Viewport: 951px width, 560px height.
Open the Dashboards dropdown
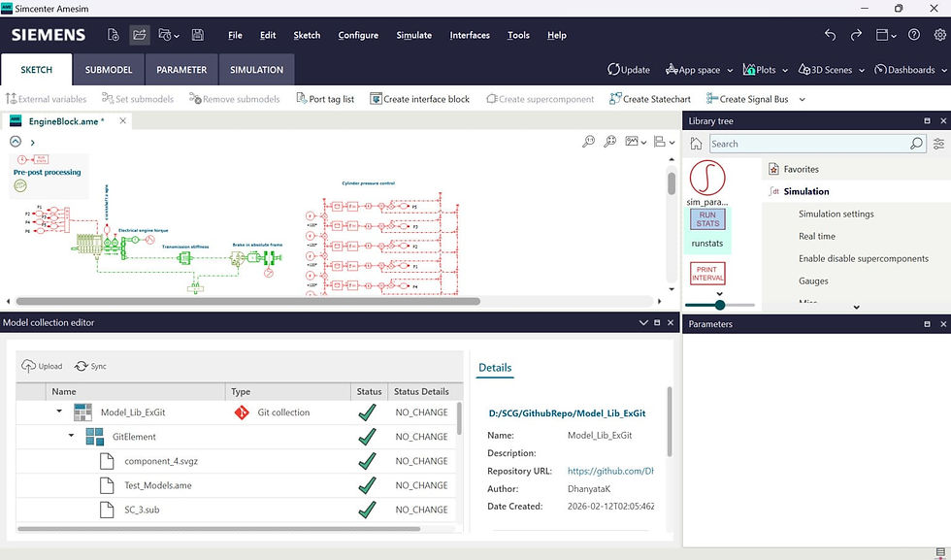coord(910,70)
